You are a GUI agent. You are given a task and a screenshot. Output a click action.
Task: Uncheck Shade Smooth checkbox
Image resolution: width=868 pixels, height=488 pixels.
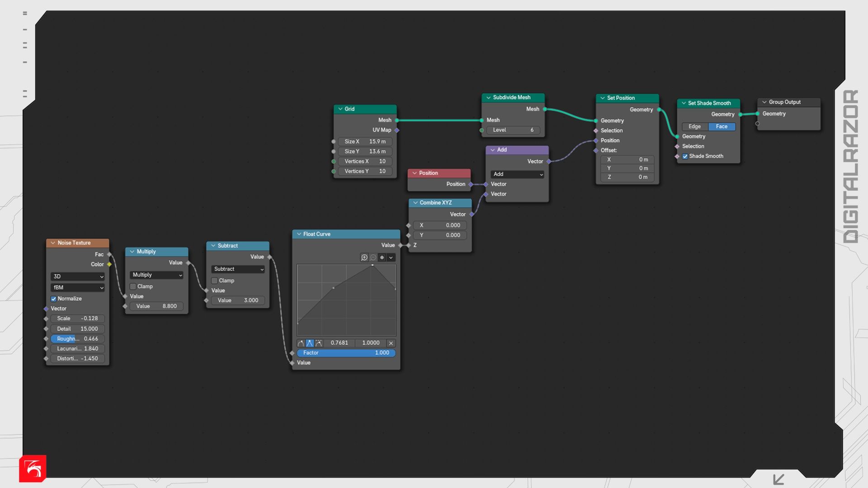point(685,156)
